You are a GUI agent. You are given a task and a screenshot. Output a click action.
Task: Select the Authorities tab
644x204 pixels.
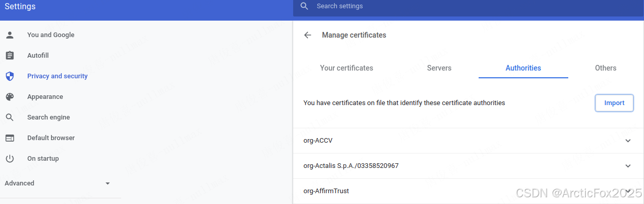pyautogui.click(x=523, y=68)
